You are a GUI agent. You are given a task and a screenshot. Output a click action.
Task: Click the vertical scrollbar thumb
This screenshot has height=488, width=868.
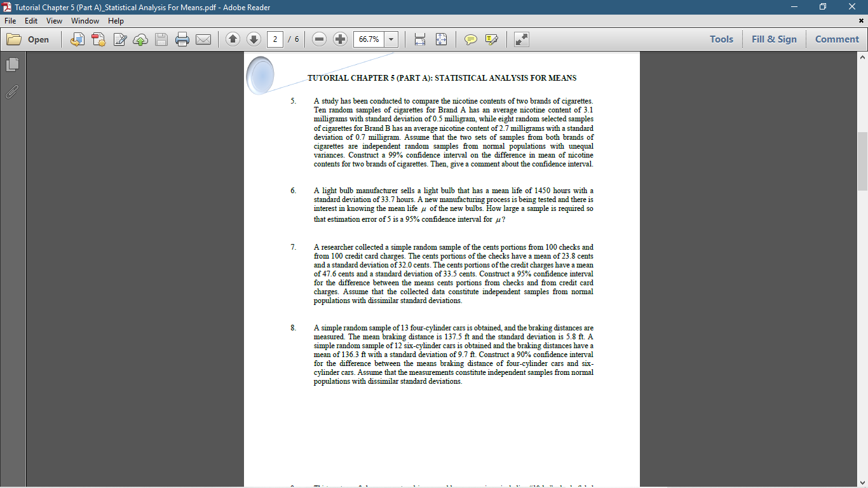[862, 161]
